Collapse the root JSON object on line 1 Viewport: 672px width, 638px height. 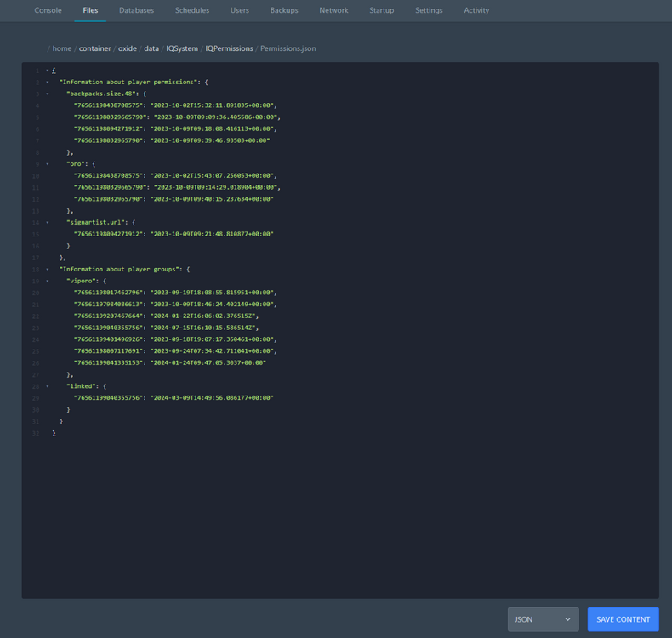click(x=48, y=71)
